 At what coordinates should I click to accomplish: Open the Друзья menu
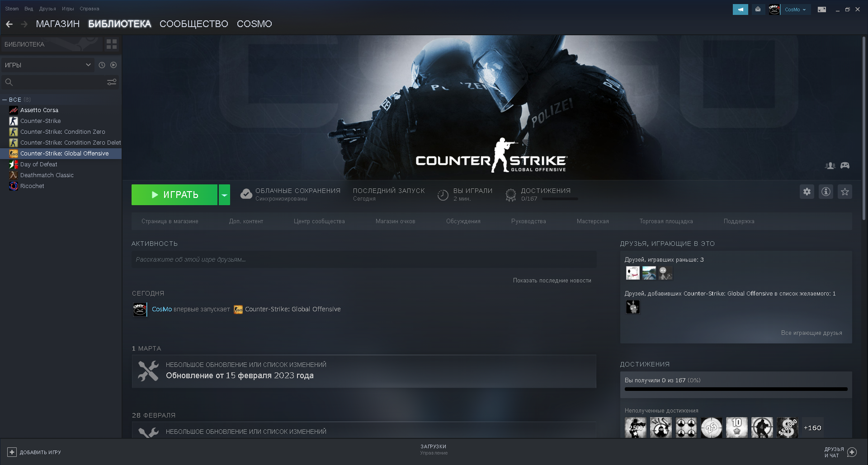click(47, 9)
